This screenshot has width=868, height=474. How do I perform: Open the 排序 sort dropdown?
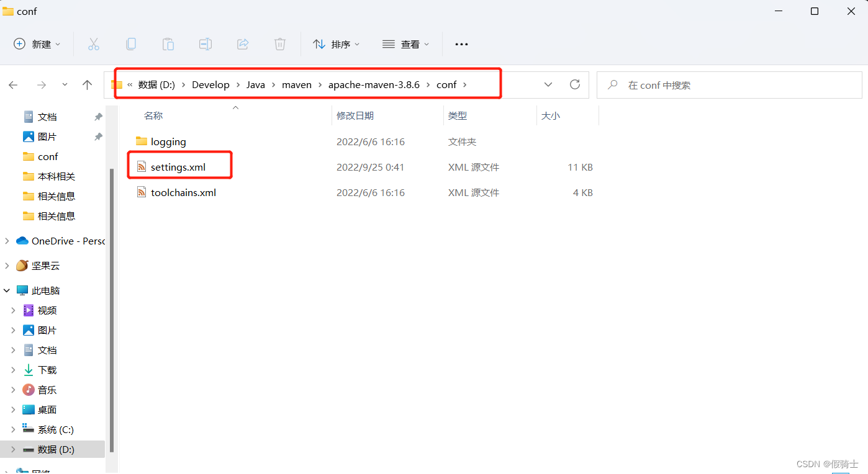point(336,44)
